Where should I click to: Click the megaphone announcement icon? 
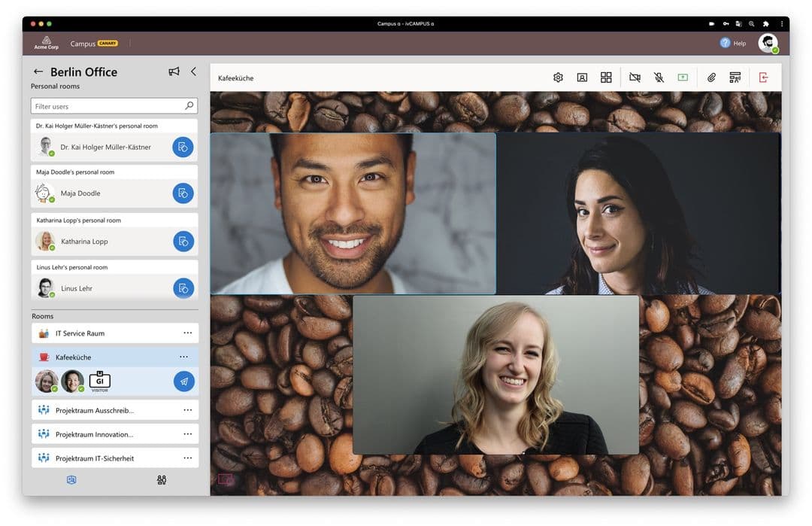tap(174, 71)
